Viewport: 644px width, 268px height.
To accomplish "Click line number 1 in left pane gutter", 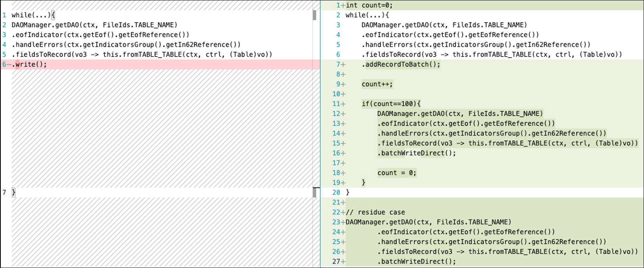I will [x=4, y=15].
